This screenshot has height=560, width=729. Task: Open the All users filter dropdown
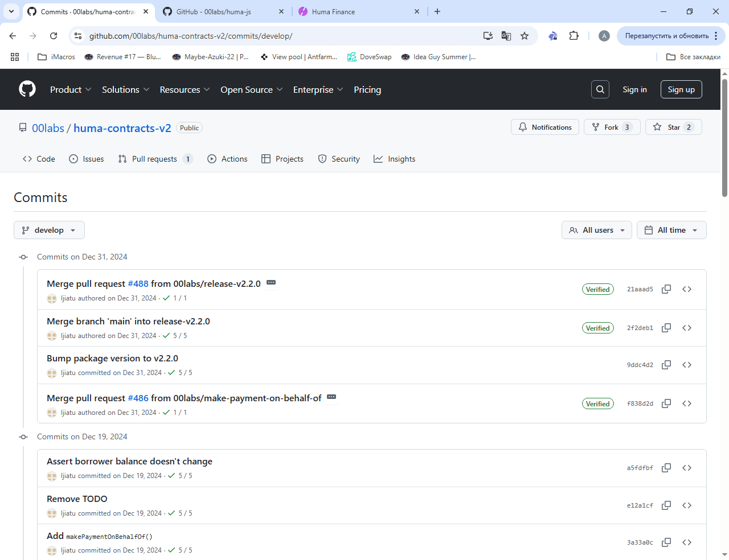(x=596, y=230)
